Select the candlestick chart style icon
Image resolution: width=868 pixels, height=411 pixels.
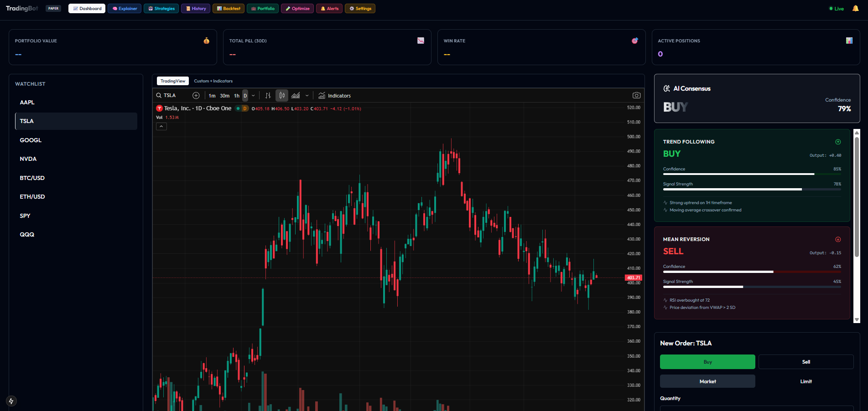point(281,95)
